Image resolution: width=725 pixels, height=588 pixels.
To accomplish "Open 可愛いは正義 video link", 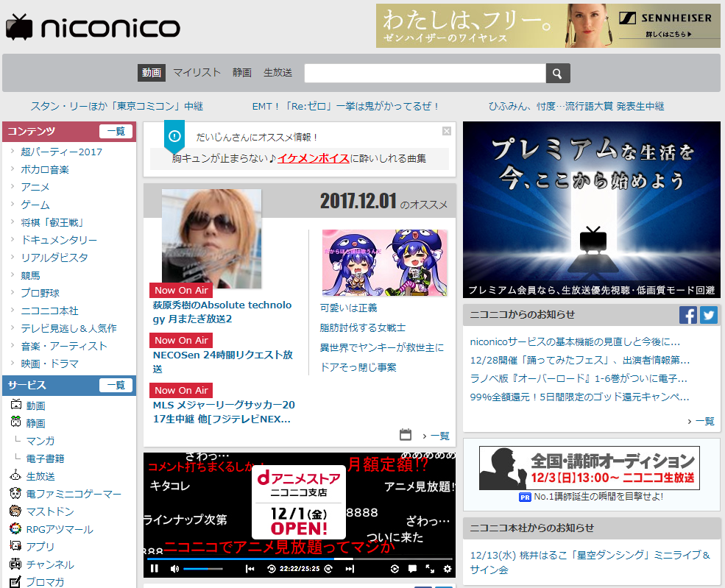I will [x=349, y=308].
